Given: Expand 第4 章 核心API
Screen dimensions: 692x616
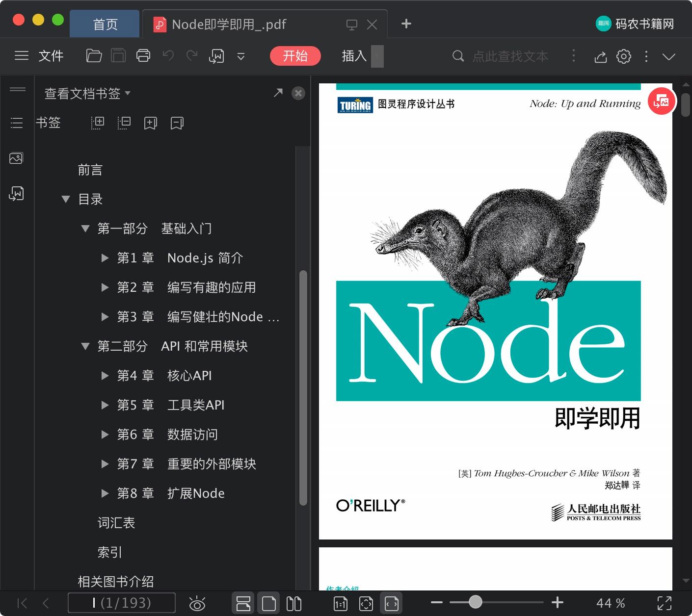Looking at the screenshot, I should [x=105, y=376].
